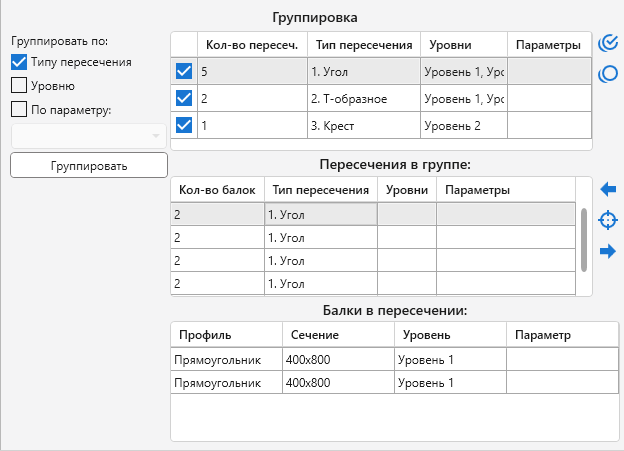Click the 'Кол-во балок' column header

click(217, 190)
